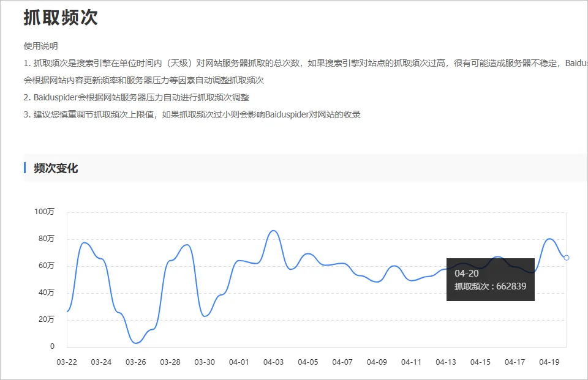This screenshot has width=588, height=380.
Task: Click the 03-22 x-axis date label
Action: [x=67, y=362]
